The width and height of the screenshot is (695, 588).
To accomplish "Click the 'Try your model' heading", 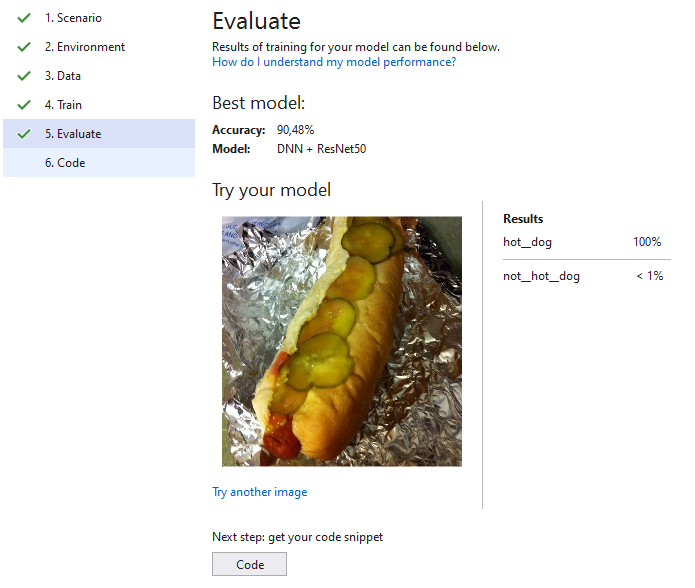I will point(271,190).
